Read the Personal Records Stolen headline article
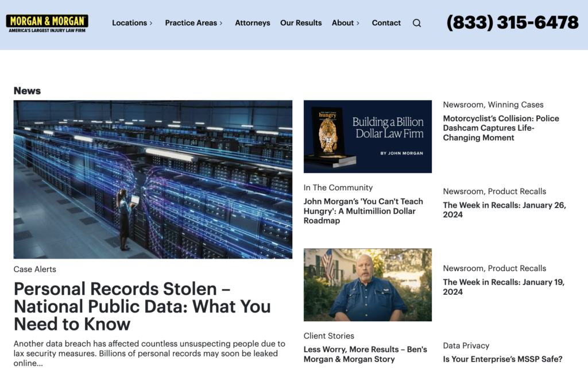The image size is (588, 377). [142, 306]
